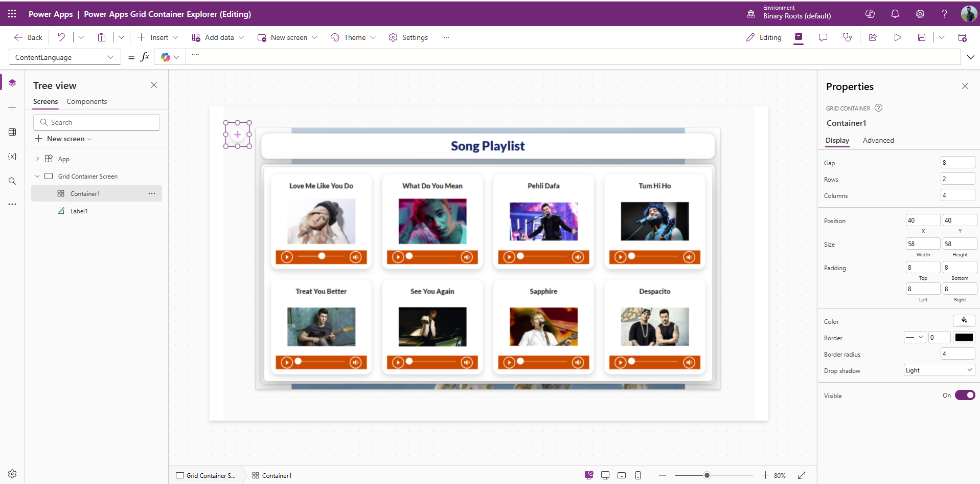Run the App checker stethoscope icon
This screenshot has height=484, width=980.
pos(848,37)
